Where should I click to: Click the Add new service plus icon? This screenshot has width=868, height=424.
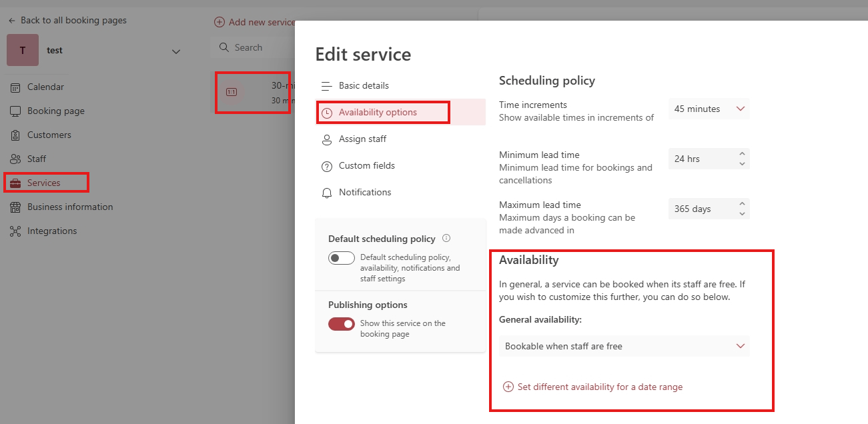(x=220, y=21)
